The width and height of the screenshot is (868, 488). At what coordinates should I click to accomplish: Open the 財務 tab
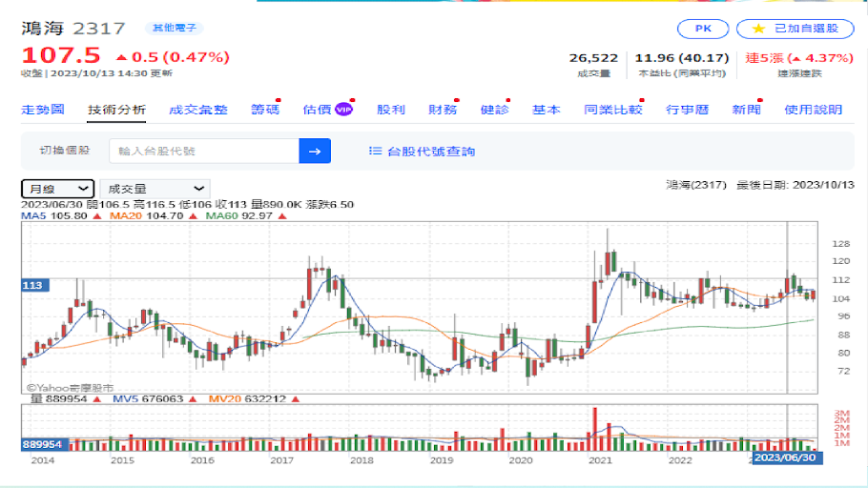tap(443, 110)
